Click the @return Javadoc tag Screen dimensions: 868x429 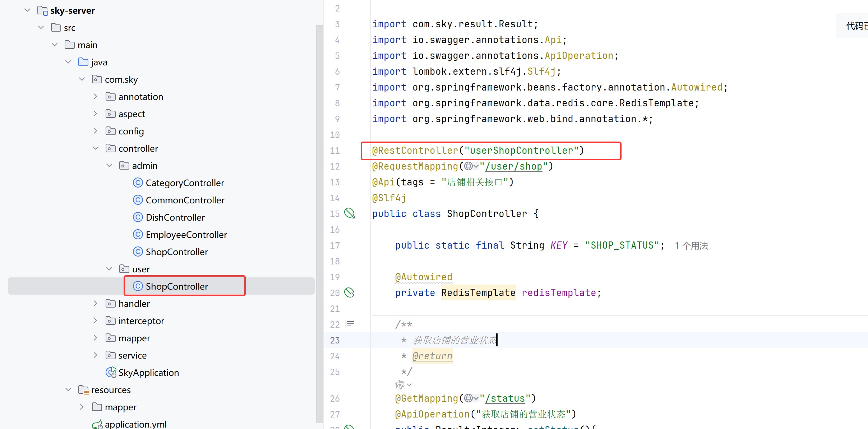(432, 356)
